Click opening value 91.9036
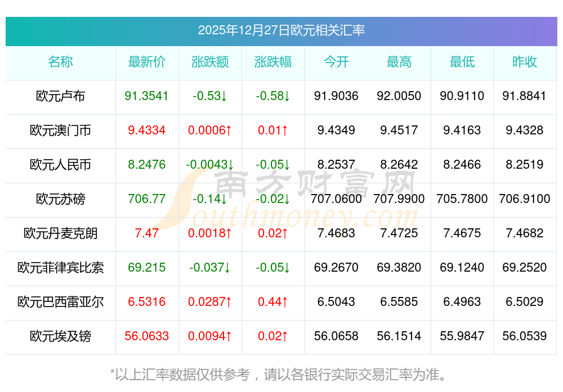Viewport: 563px width, 392px height. point(336,96)
